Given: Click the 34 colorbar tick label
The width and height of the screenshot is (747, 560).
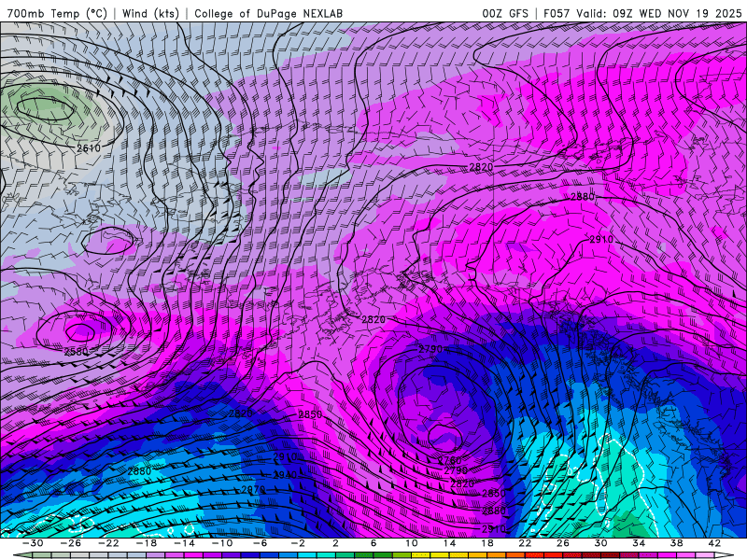Looking at the screenshot, I should [639, 543].
